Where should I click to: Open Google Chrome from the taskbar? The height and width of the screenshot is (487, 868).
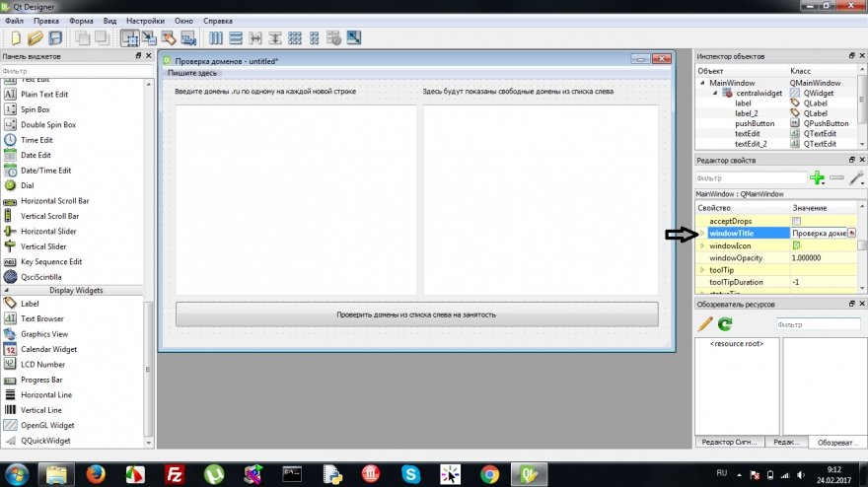[489, 475]
